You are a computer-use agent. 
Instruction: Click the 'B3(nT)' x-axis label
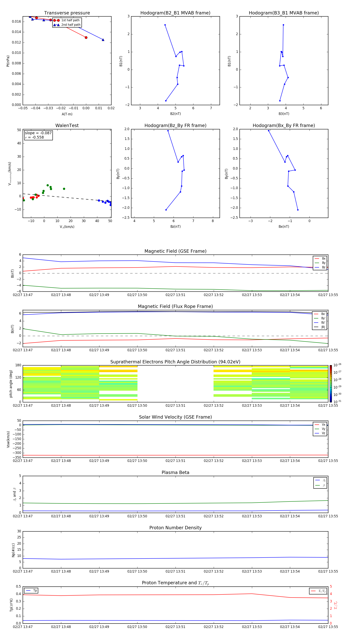(284, 114)
